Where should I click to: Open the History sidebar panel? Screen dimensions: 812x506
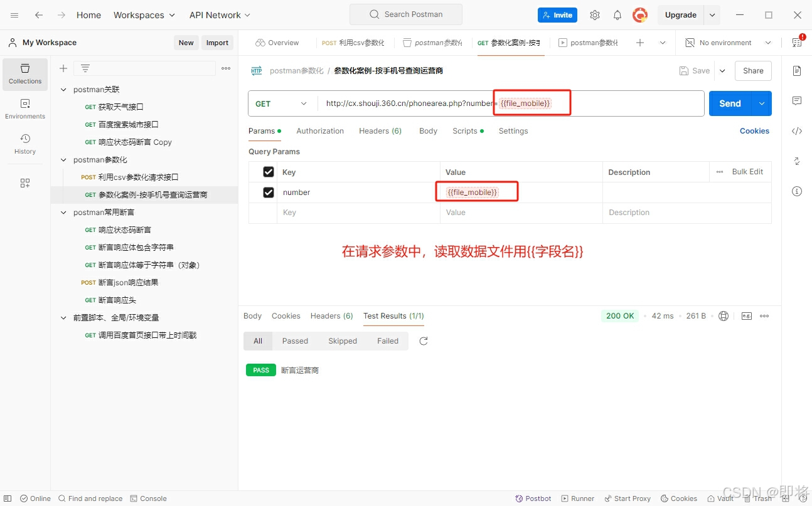(25, 144)
